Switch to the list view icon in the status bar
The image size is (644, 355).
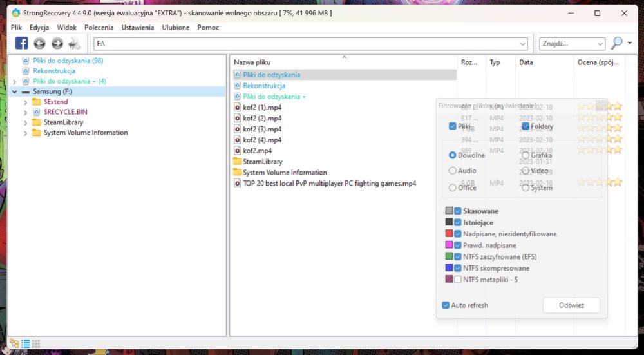(26, 343)
